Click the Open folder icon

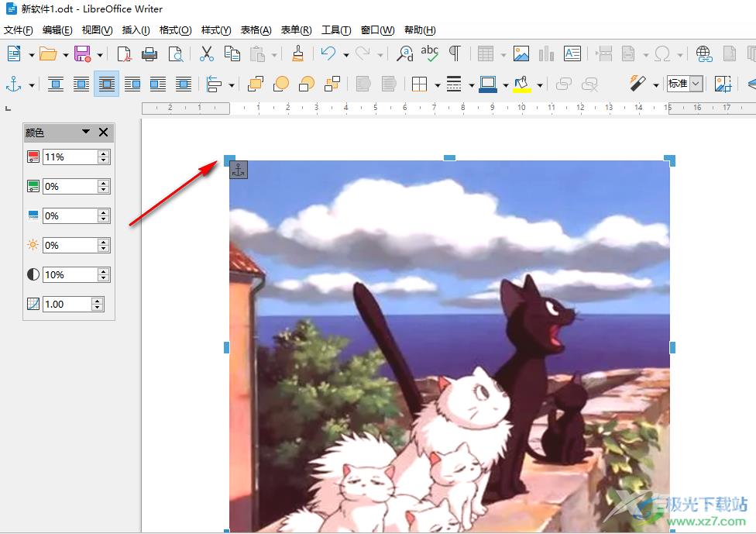(x=48, y=53)
